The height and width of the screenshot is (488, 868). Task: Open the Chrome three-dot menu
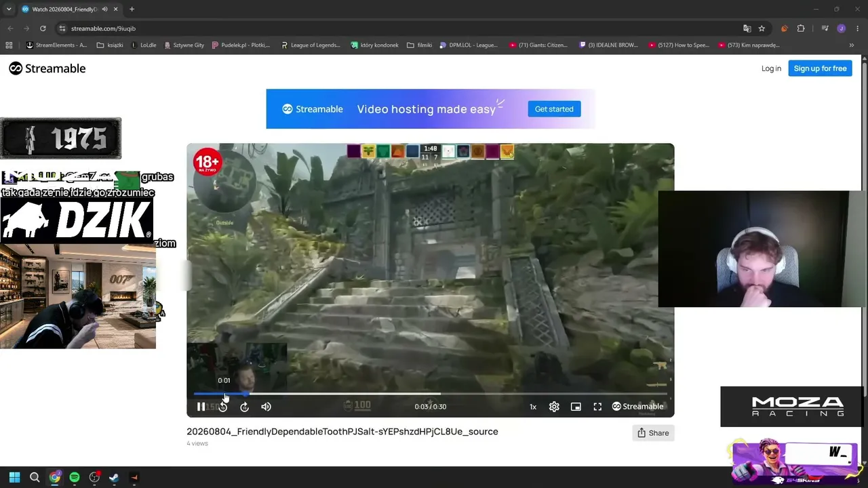pos(858,28)
